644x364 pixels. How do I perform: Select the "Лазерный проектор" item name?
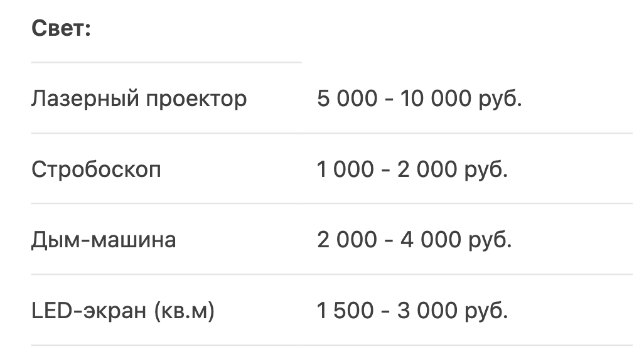139,99
